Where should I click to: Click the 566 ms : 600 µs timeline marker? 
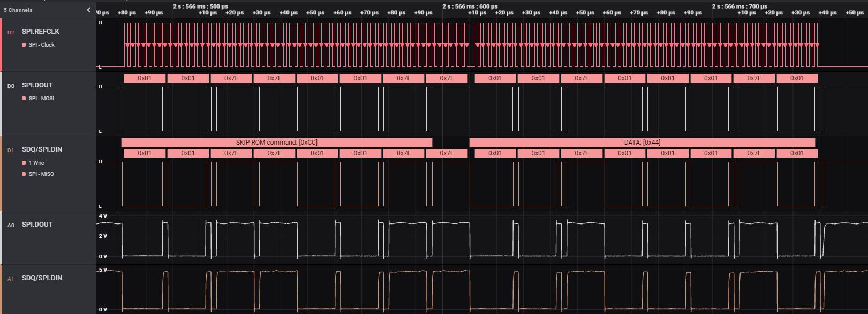(x=470, y=6)
